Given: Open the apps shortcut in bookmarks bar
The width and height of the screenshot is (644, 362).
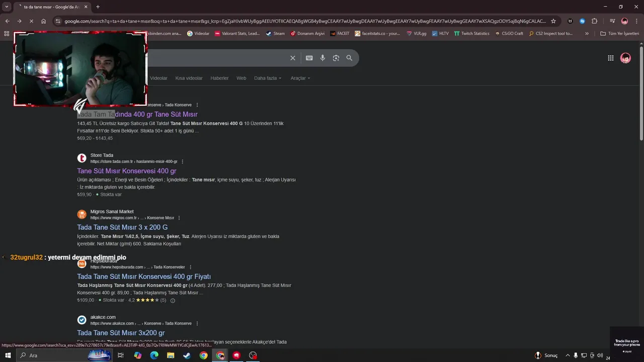Looking at the screenshot, I should point(7,34).
